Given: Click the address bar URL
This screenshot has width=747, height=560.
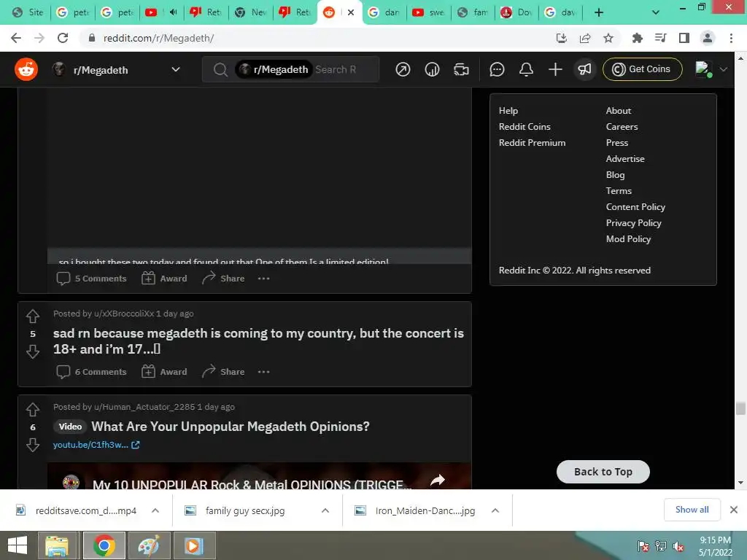Looking at the screenshot, I should tap(158, 38).
